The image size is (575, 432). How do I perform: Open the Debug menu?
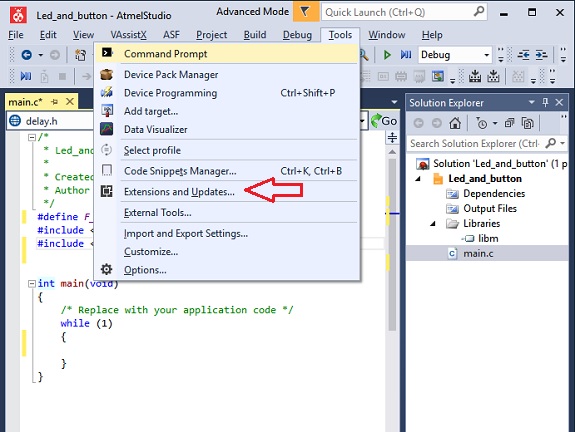click(x=297, y=35)
